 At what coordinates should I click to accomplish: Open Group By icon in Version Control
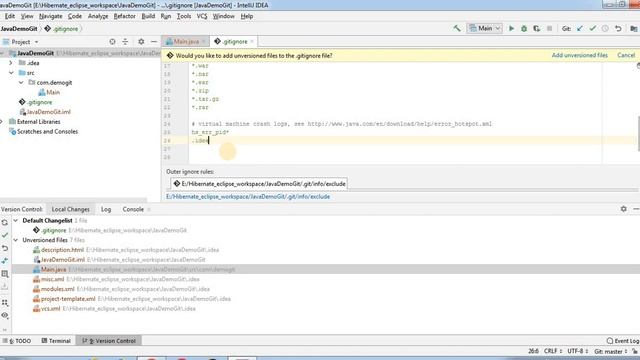(x=5, y=302)
